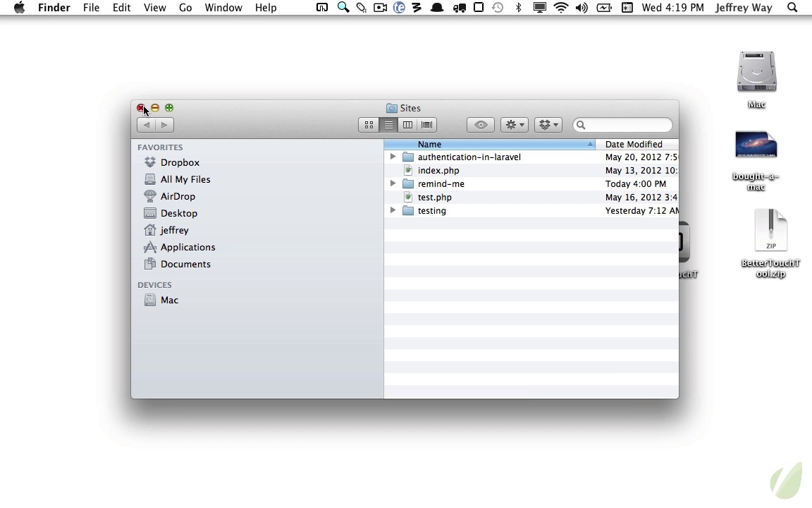Minimize the Sites window with yellow button
The height and width of the screenshot is (508, 812).
coord(155,108)
